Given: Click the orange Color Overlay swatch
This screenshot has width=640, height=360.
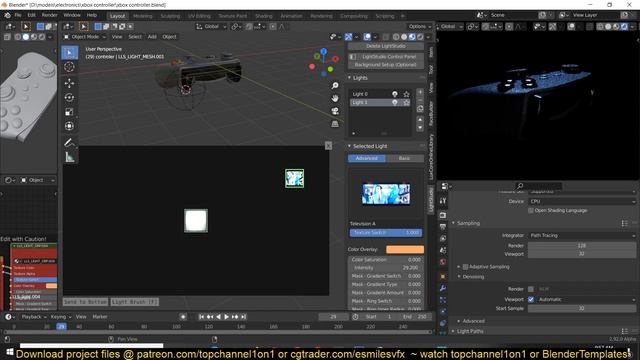Looking at the screenshot, I should point(405,249).
